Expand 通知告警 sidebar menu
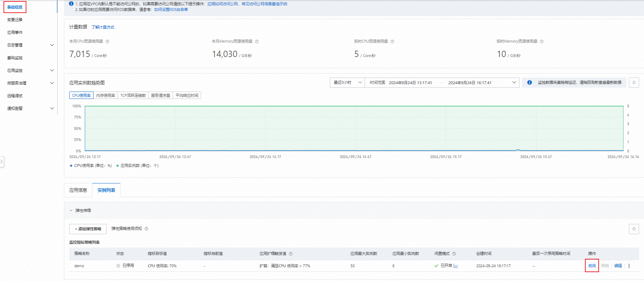This screenshot has width=644, height=282. tap(52, 108)
